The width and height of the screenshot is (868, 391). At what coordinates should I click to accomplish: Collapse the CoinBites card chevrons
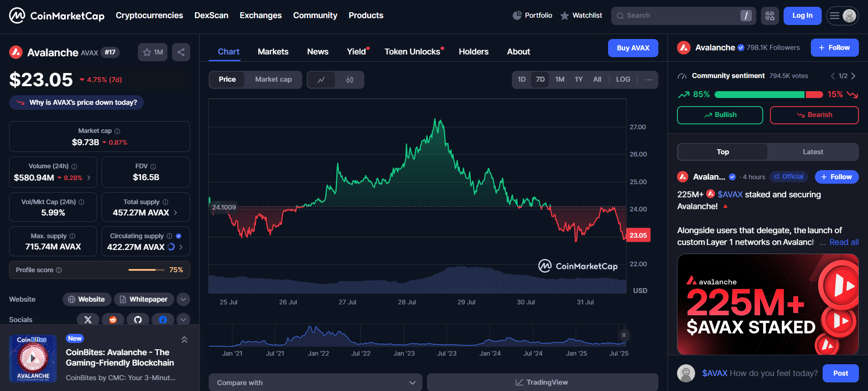[184, 339]
